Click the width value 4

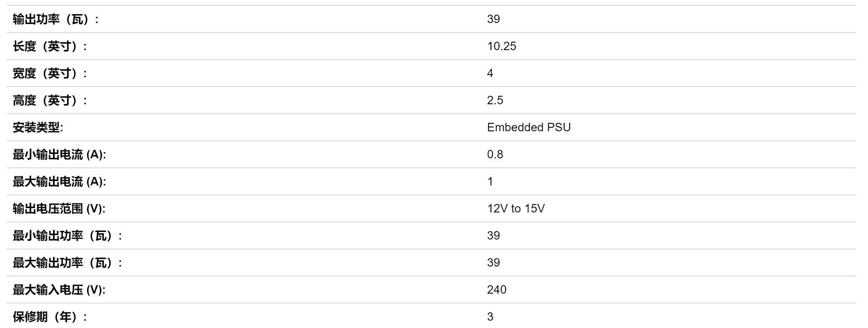(x=490, y=73)
